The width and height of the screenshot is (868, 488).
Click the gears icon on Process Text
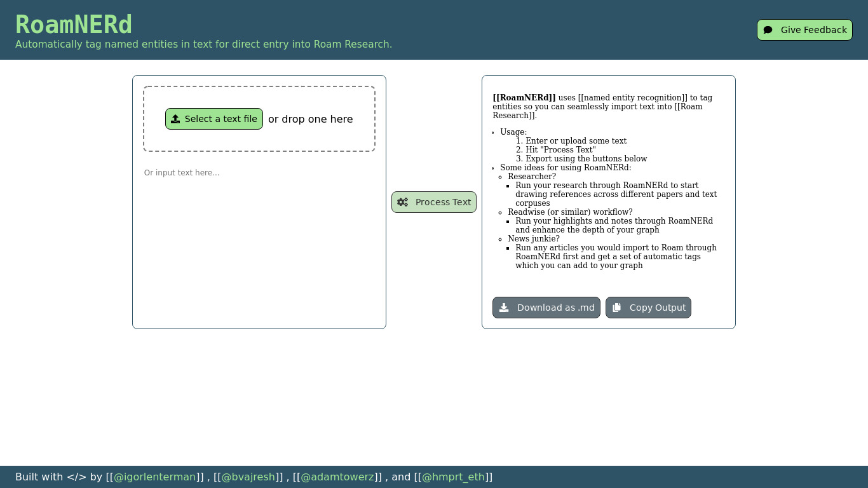[402, 202]
